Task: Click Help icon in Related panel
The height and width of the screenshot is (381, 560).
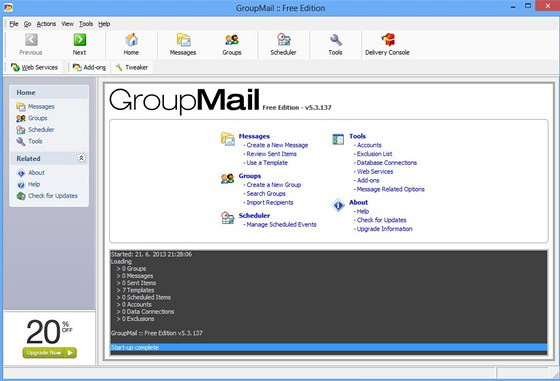Action: pyautogui.click(x=21, y=185)
